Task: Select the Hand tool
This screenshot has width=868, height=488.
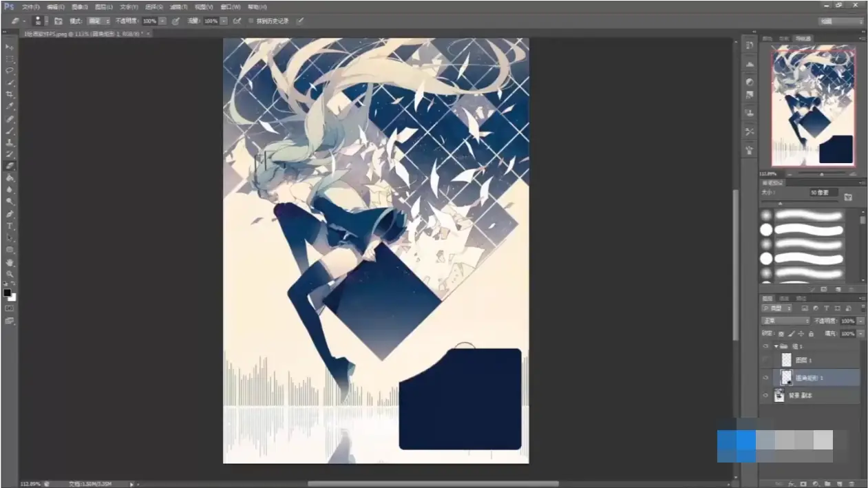Action: tap(10, 262)
